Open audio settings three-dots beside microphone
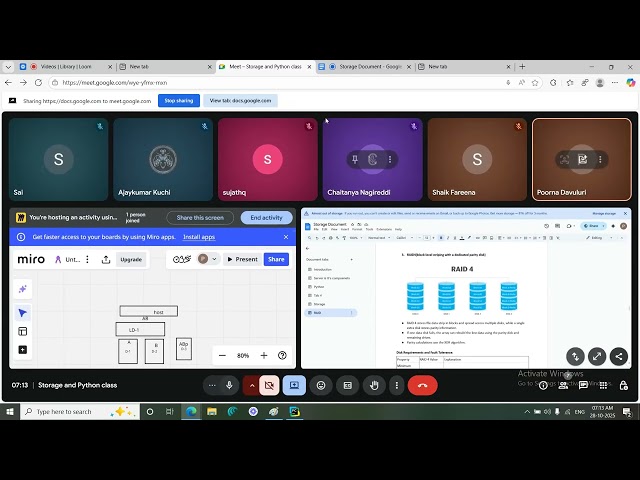The image size is (640, 480). coord(212,385)
